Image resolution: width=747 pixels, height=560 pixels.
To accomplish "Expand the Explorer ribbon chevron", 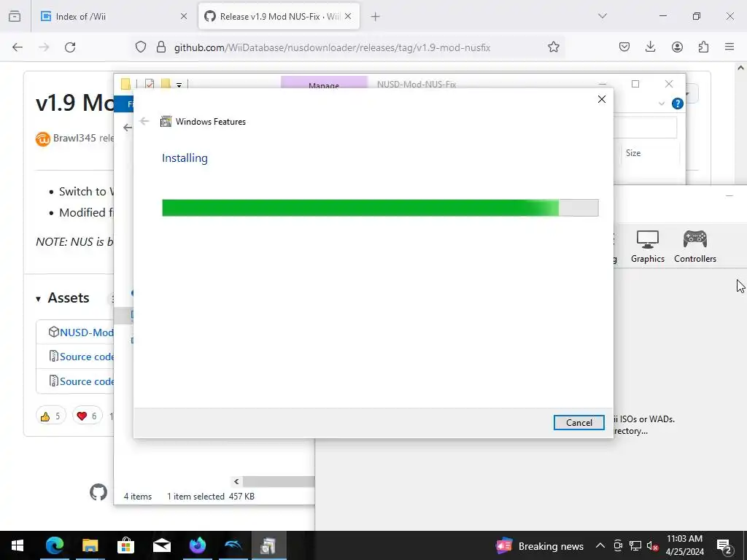I will click(x=661, y=104).
